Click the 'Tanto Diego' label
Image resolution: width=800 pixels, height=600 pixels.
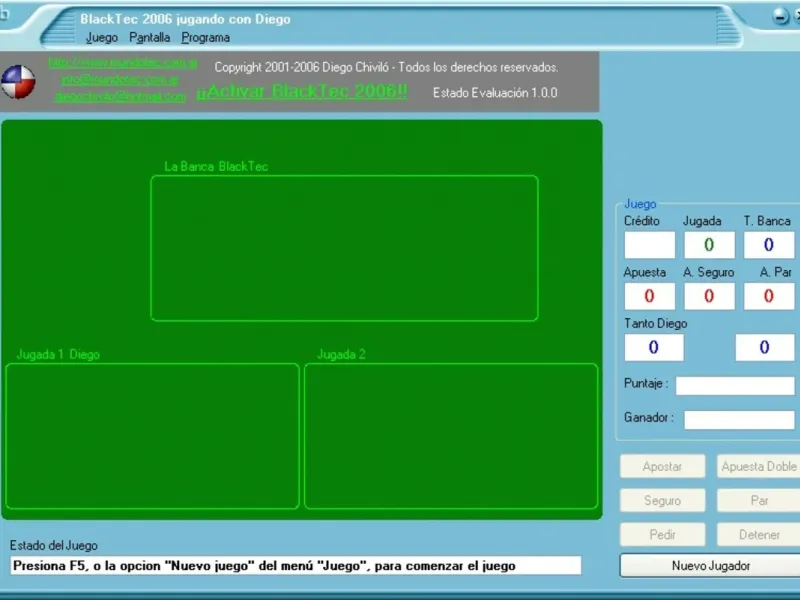(x=656, y=323)
